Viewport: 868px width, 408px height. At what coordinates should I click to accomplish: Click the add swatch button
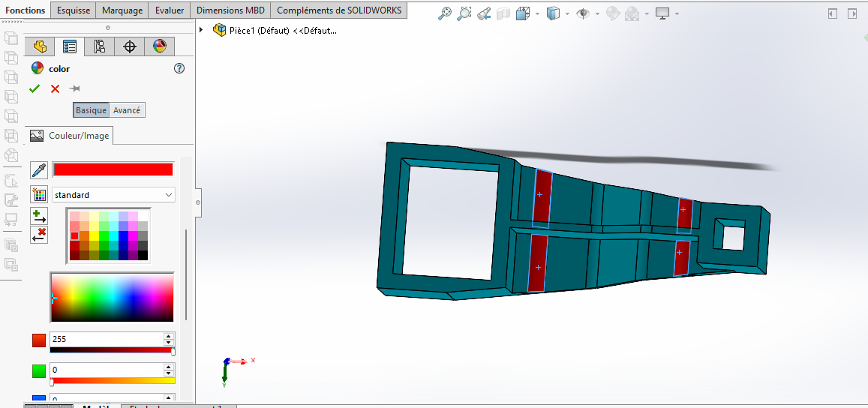39,217
